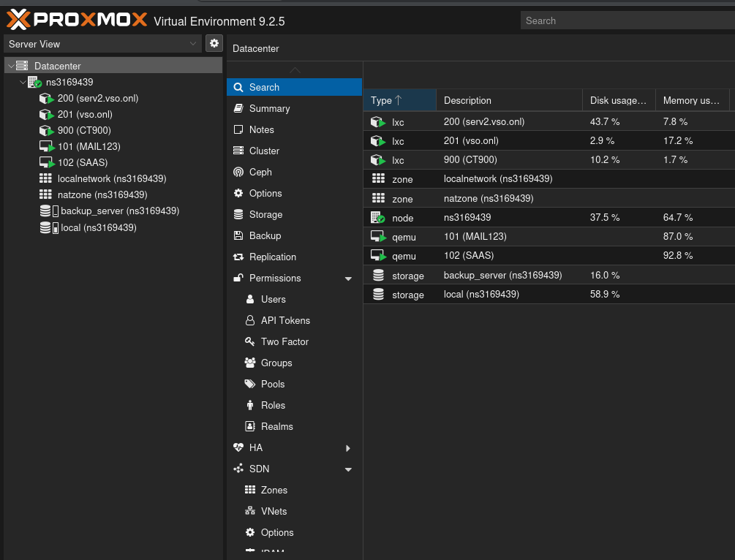
Task: Sort by the Disk usage column header
Action: point(619,100)
